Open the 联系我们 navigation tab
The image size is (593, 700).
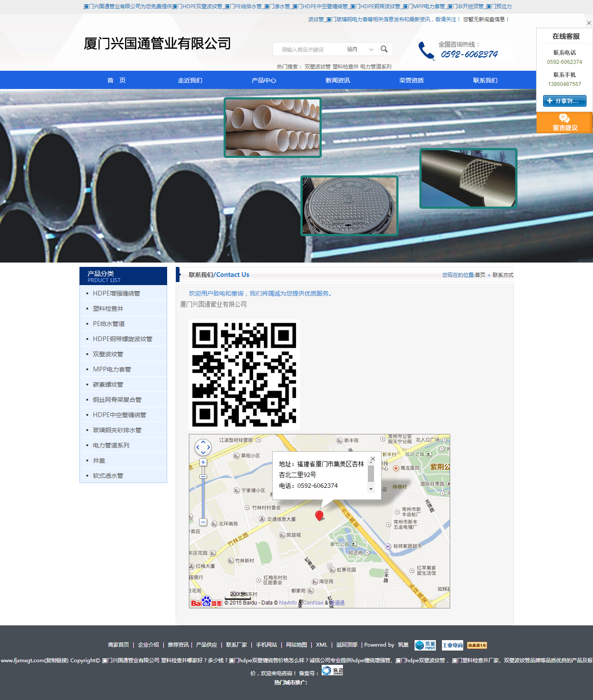coord(485,80)
